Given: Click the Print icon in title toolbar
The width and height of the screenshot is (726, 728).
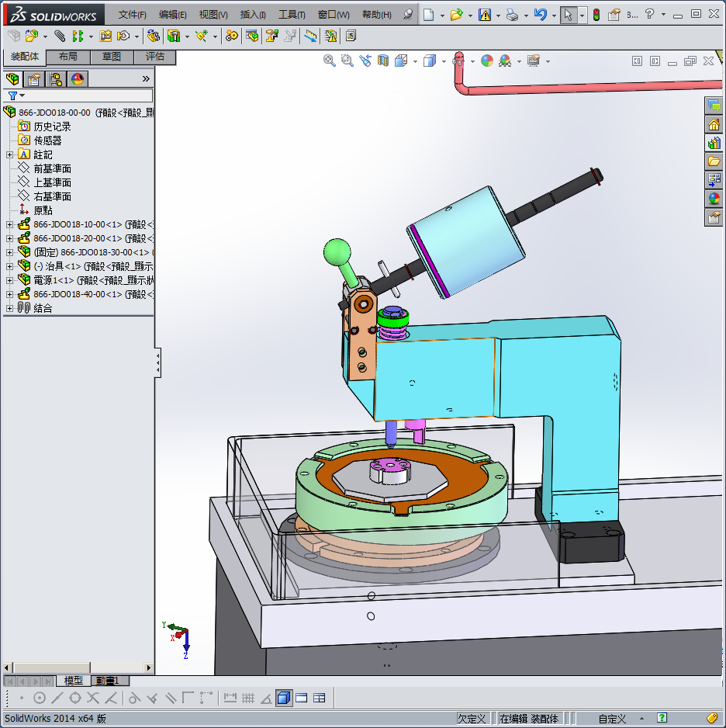Looking at the screenshot, I should coord(512,15).
